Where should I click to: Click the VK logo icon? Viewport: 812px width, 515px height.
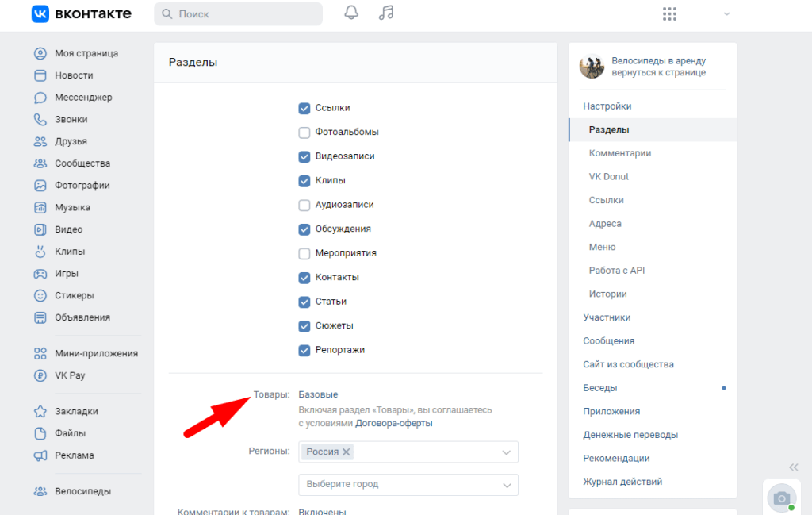(40, 14)
